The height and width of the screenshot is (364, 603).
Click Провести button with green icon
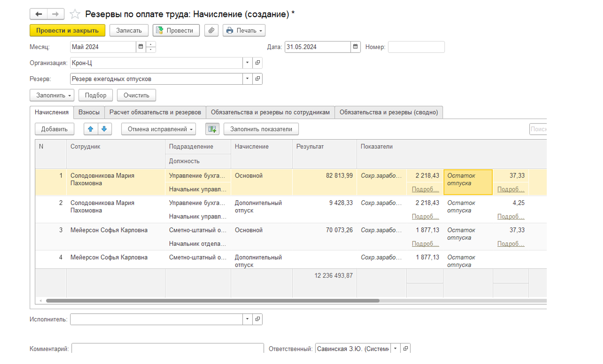pyautogui.click(x=176, y=30)
